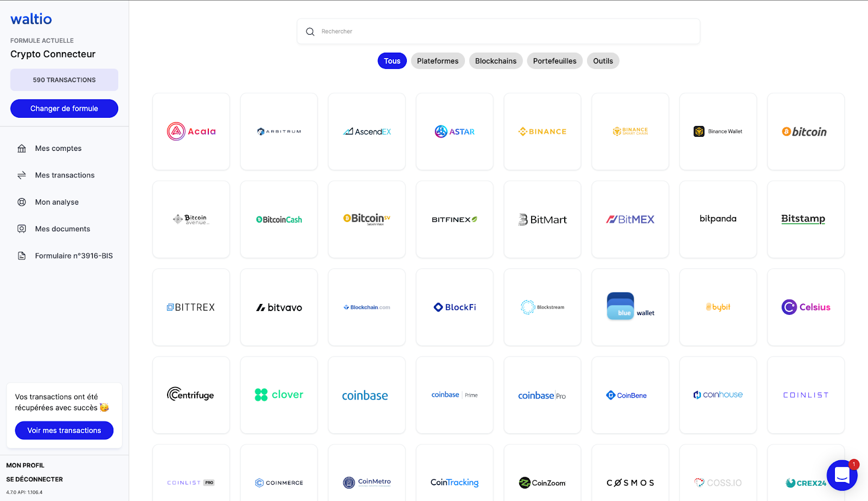Open the Centrifuge card
The image size is (868, 501).
click(191, 395)
